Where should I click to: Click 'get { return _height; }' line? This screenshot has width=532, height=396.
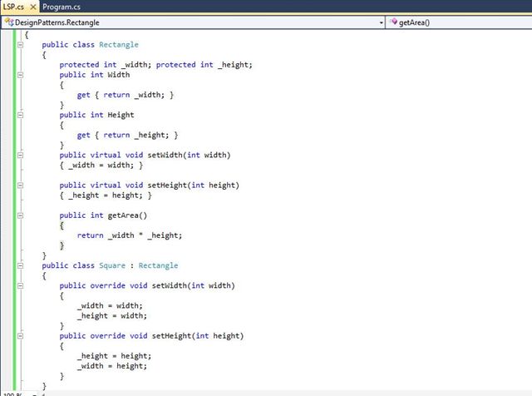coord(127,135)
